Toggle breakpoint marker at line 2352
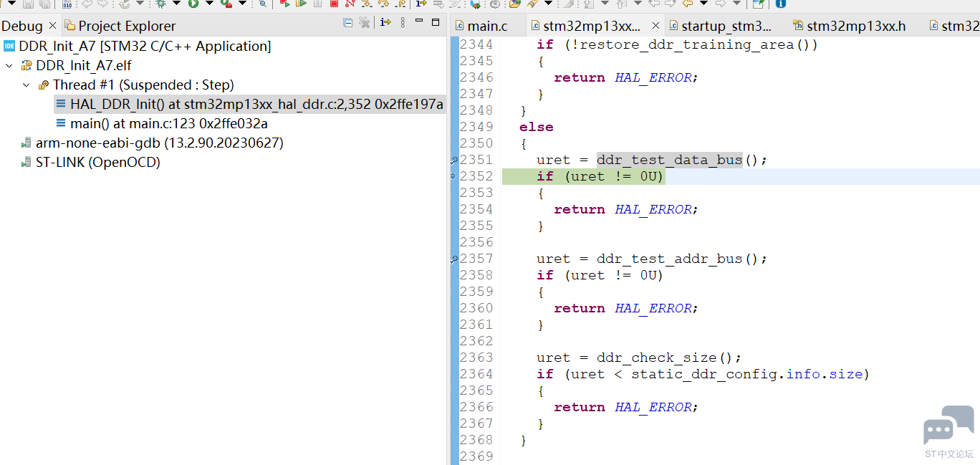 [454, 176]
